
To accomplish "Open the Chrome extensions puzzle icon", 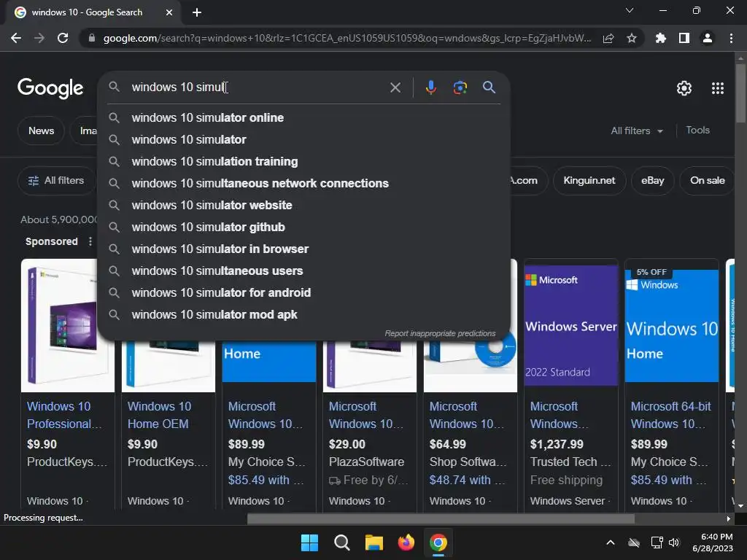I will click(x=661, y=38).
